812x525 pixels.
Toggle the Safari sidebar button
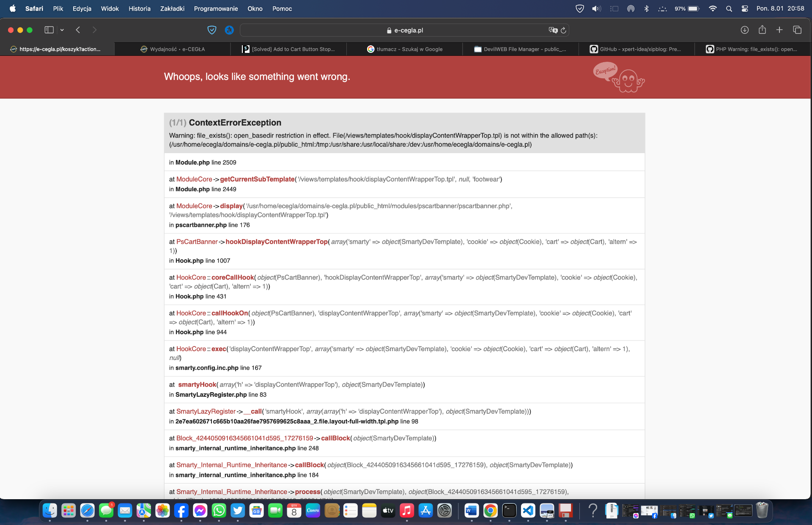coord(49,30)
